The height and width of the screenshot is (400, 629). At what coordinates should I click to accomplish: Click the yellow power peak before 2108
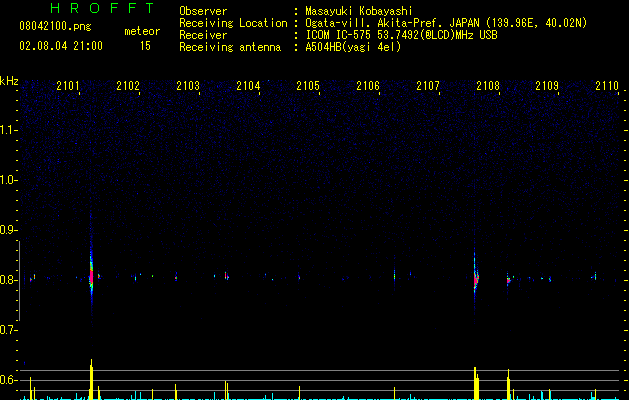pyautogui.click(x=476, y=383)
